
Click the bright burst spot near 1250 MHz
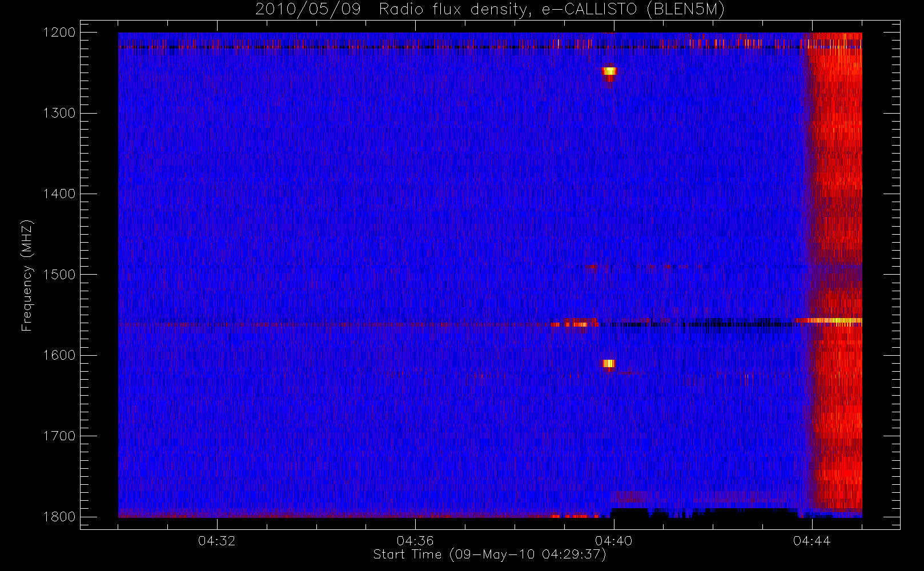pyautogui.click(x=609, y=71)
